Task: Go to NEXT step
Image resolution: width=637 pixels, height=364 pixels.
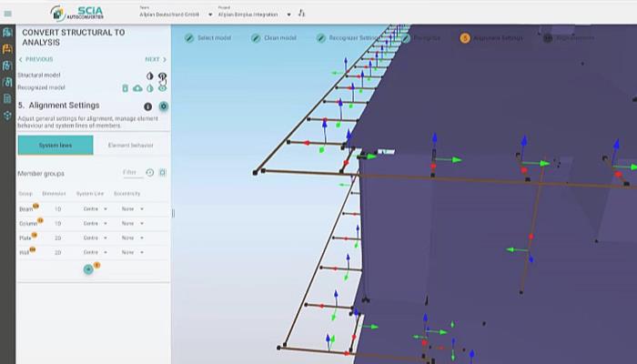Action: click(156, 59)
